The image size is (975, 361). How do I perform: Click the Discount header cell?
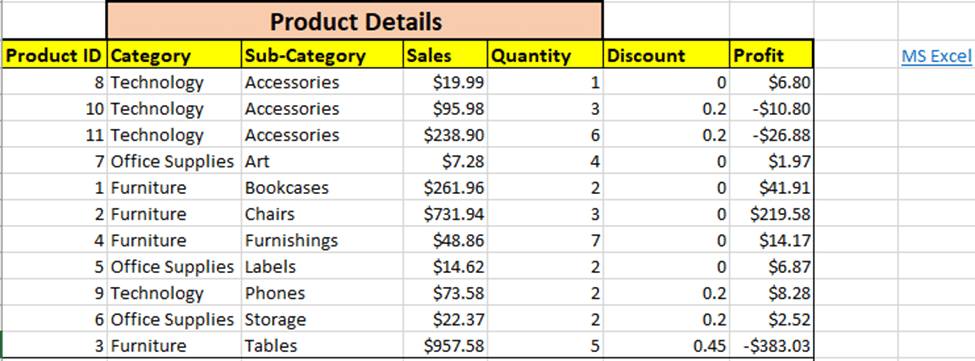coord(667,55)
